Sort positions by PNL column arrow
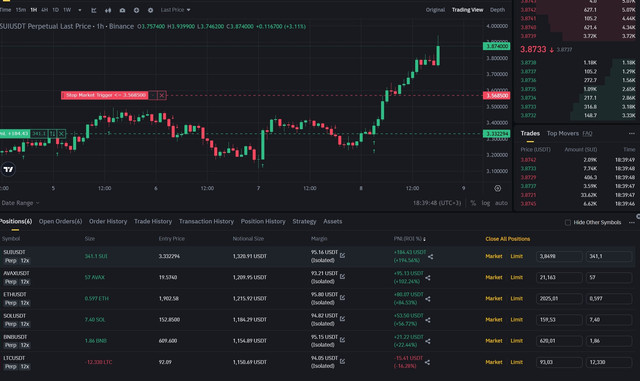The image size is (640, 381). point(424,239)
